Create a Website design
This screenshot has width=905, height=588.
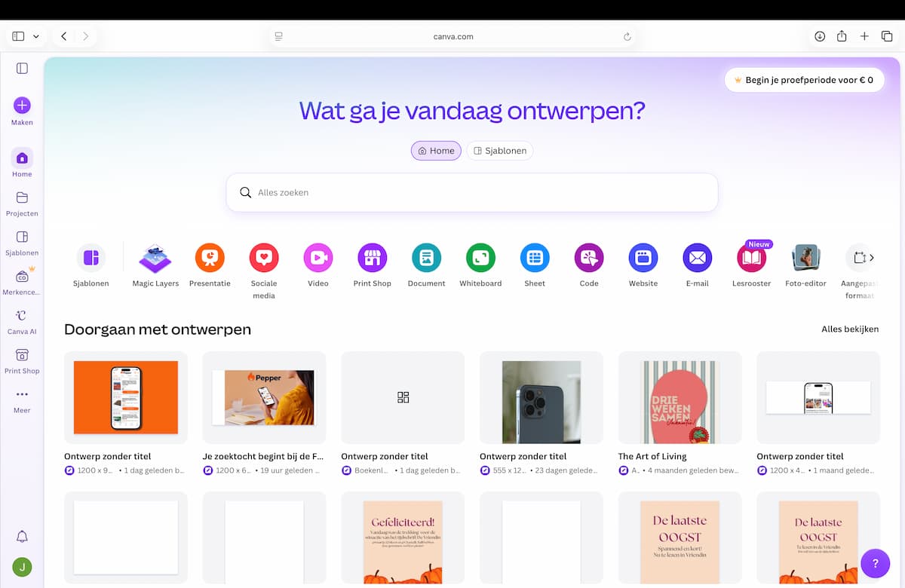pos(643,258)
